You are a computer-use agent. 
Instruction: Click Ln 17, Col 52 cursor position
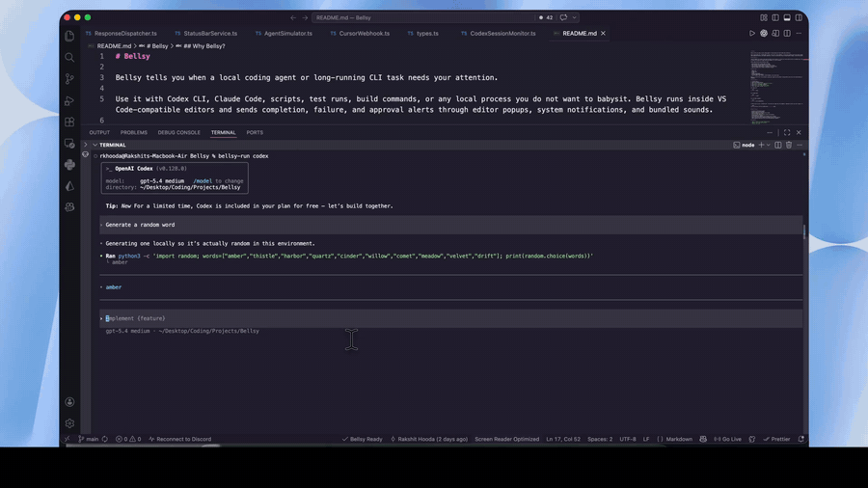coord(563,440)
